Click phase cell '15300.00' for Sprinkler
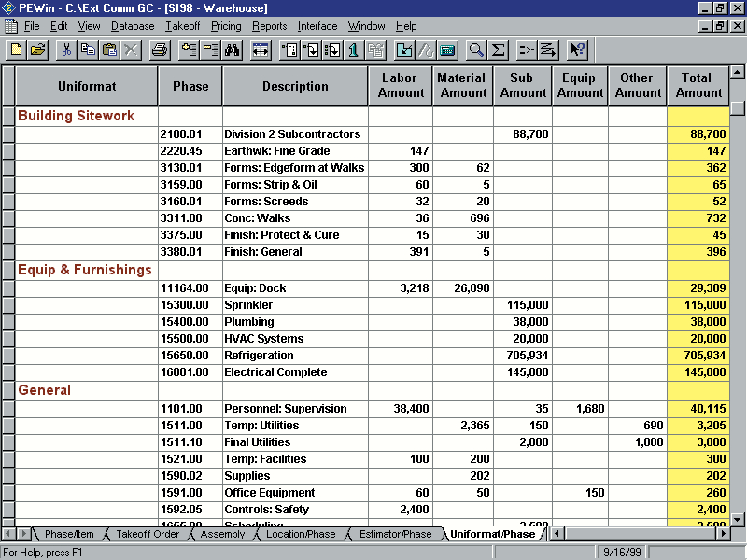This screenshot has height=560, width=747. point(190,305)
